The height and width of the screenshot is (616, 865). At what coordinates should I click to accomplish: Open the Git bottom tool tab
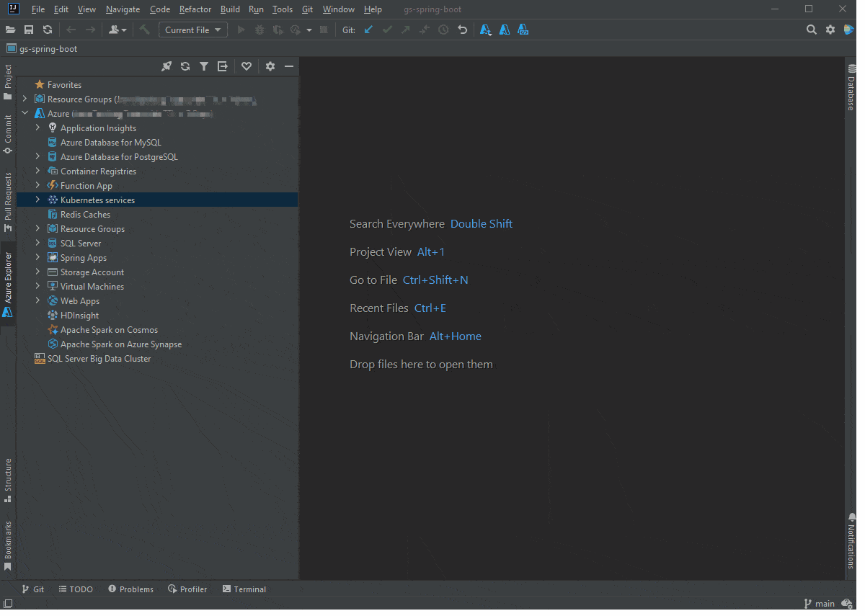pyautogui.click(x=32, y=589)
